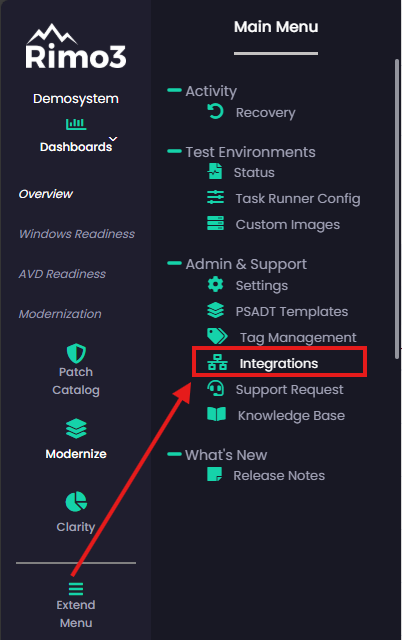Click the Recovery circular arrow icon

click(x=215, y=111)
